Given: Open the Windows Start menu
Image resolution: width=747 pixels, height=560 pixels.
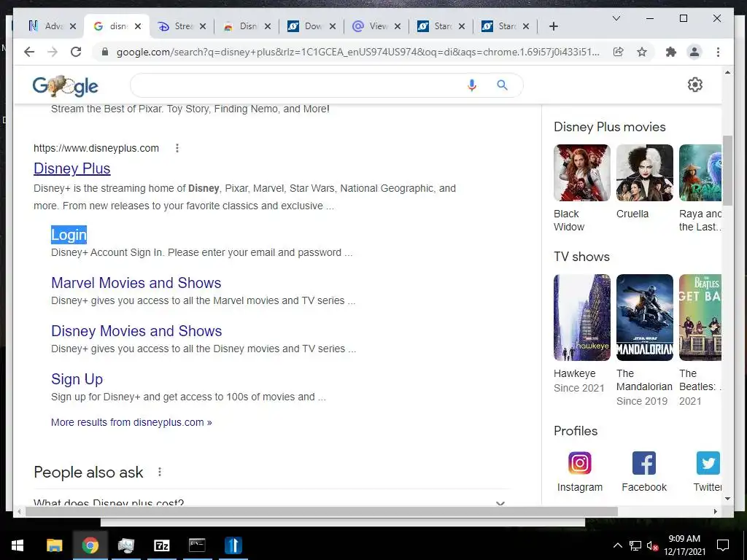Looking at the screenshot, I should coord(18,545).
